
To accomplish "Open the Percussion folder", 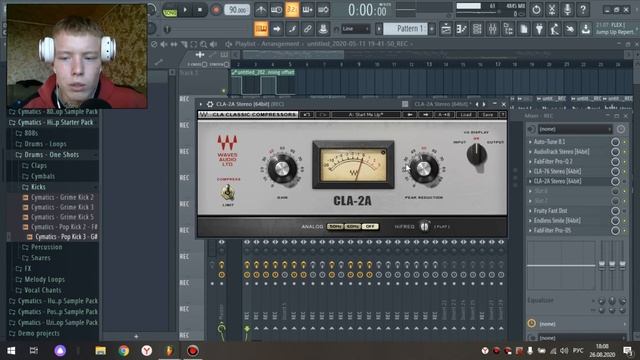I will (x=46, y=247).
